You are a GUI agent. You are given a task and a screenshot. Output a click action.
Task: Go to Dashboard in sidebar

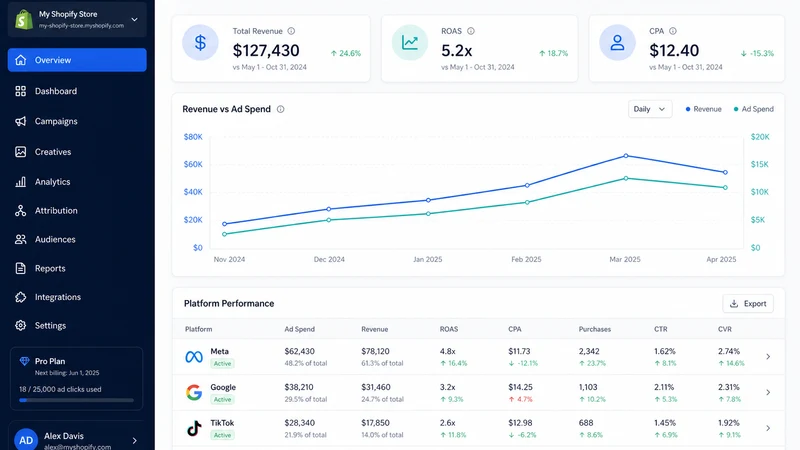[x=56, y=91]
